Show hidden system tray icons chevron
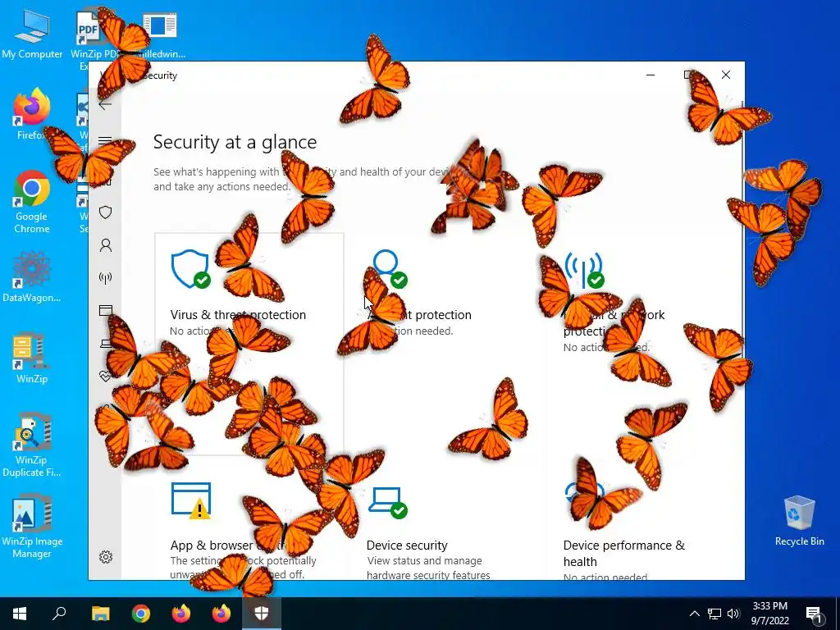This screenshot has width=840, height=630. 694,614
